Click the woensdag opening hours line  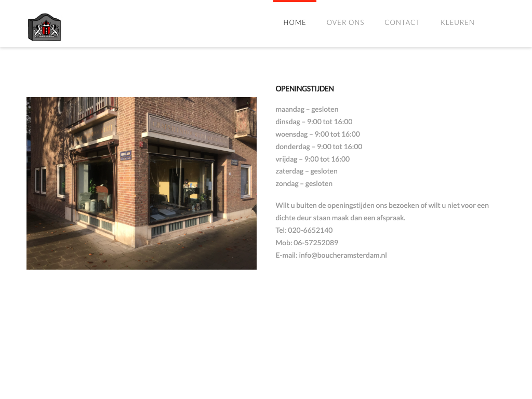pyautogui.click(x=317, y=134)
